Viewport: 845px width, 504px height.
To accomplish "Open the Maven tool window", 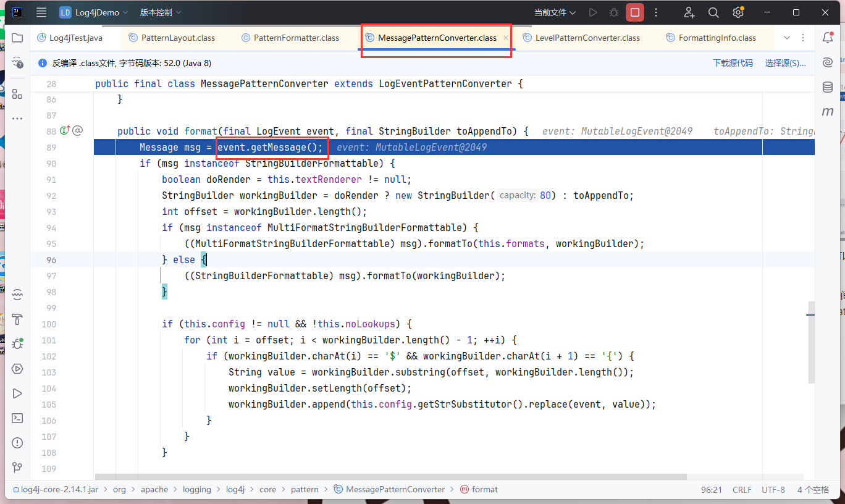I will [828, 112].
